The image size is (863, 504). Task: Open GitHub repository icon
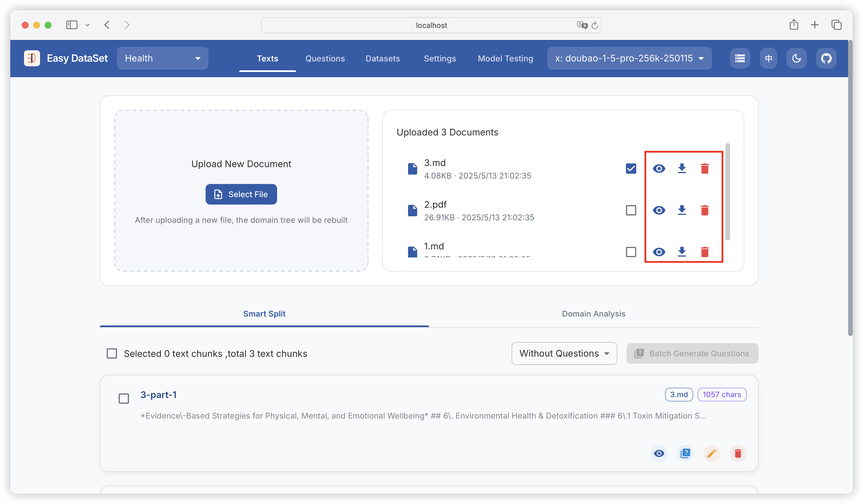pyautogui.click(x=826, y=59)
